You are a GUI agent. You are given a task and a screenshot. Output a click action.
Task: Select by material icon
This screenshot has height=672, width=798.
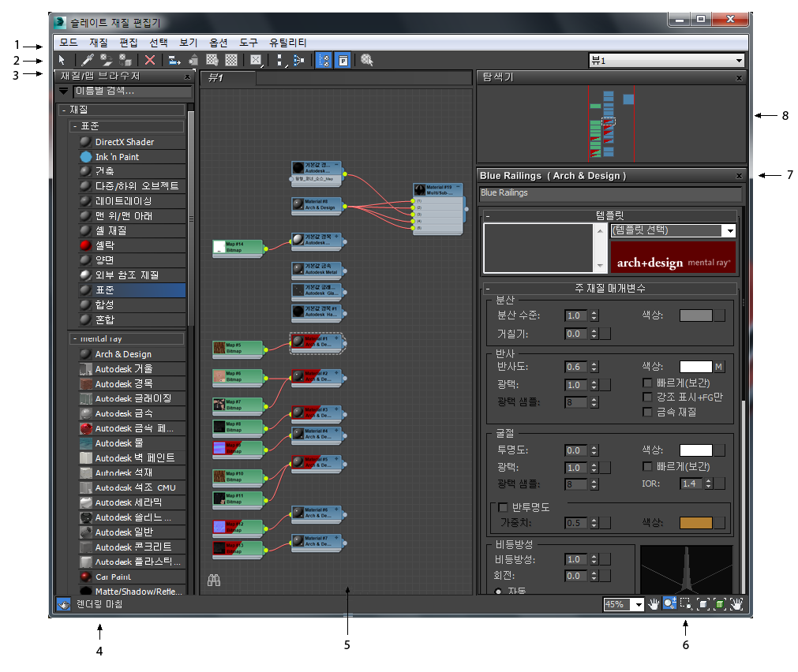(367, 60)
